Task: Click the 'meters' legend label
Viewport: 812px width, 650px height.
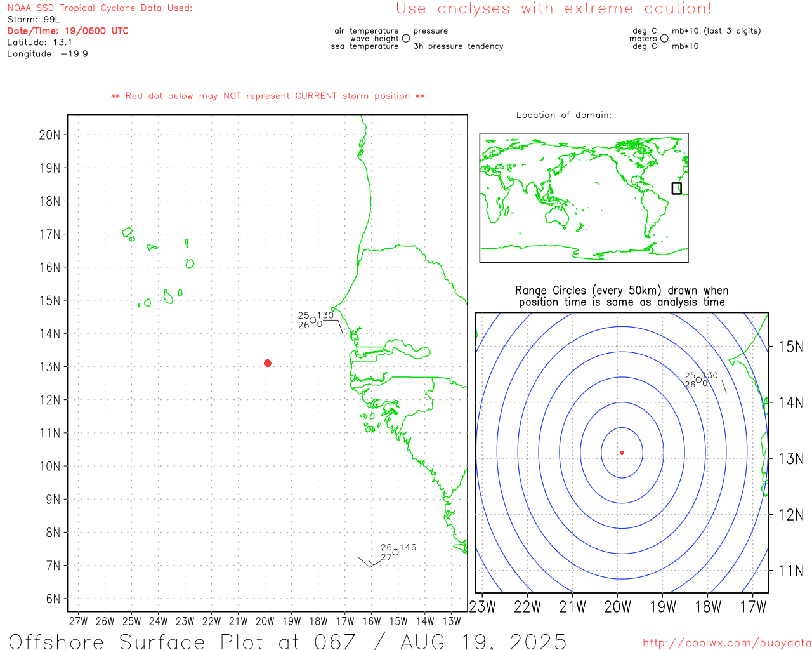Action: point(643,39)
